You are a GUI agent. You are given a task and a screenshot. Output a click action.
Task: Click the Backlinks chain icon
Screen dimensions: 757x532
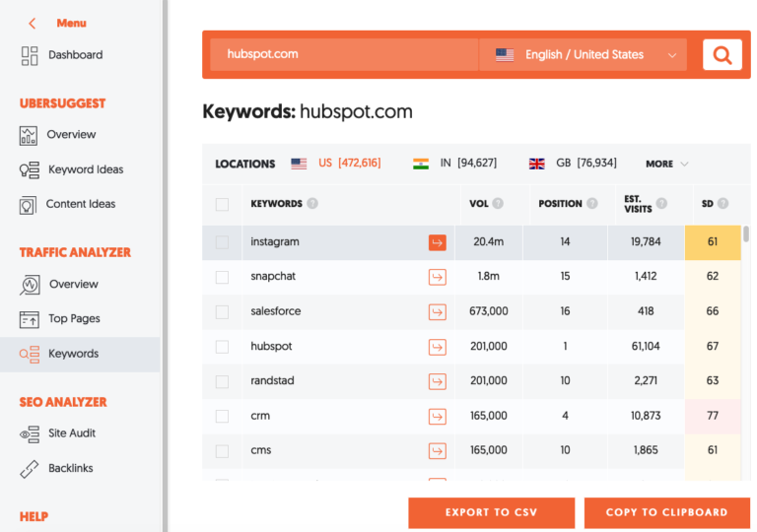tap(29, 469)
